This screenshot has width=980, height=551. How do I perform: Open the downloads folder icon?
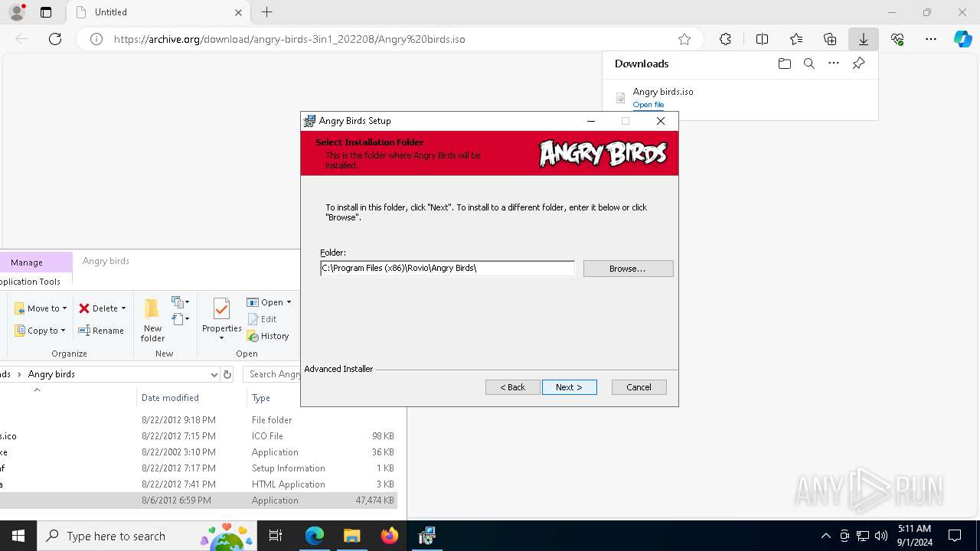click(784, 64)
